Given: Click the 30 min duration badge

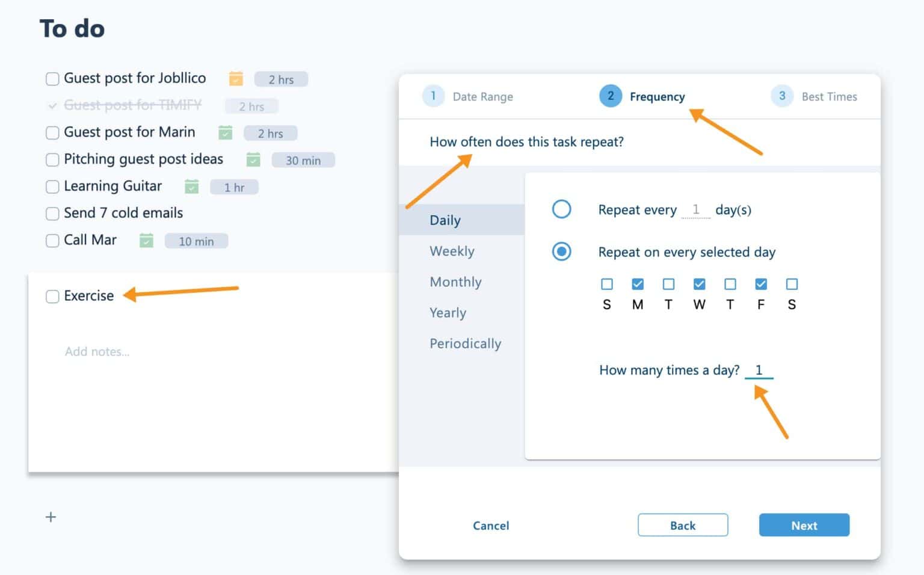Looking at the screenshot, I should (303, 160).
